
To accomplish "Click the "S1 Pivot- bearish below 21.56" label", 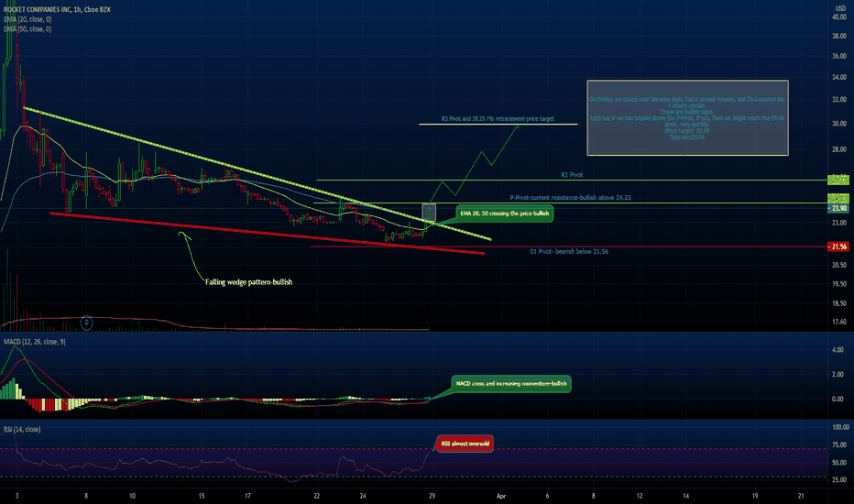I will click(569, 252).
